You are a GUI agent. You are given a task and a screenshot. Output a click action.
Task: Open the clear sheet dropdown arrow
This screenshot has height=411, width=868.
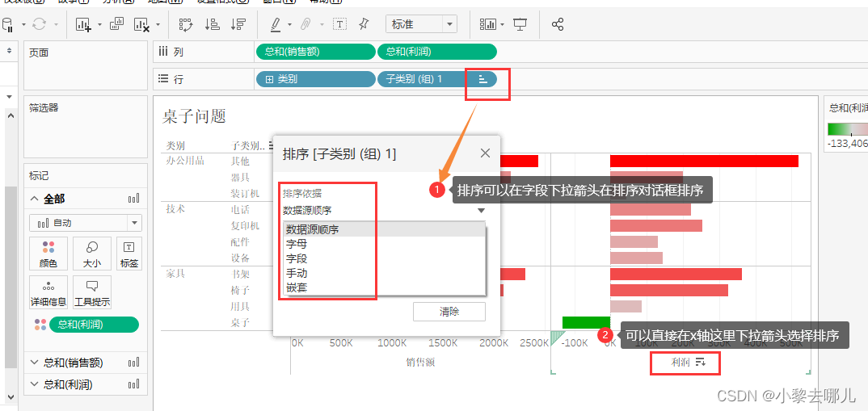(x=158, y=24)
